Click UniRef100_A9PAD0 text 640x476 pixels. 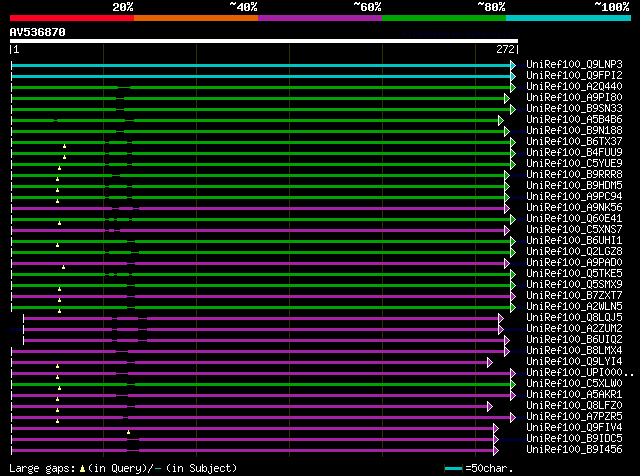(x=574, y=263)
